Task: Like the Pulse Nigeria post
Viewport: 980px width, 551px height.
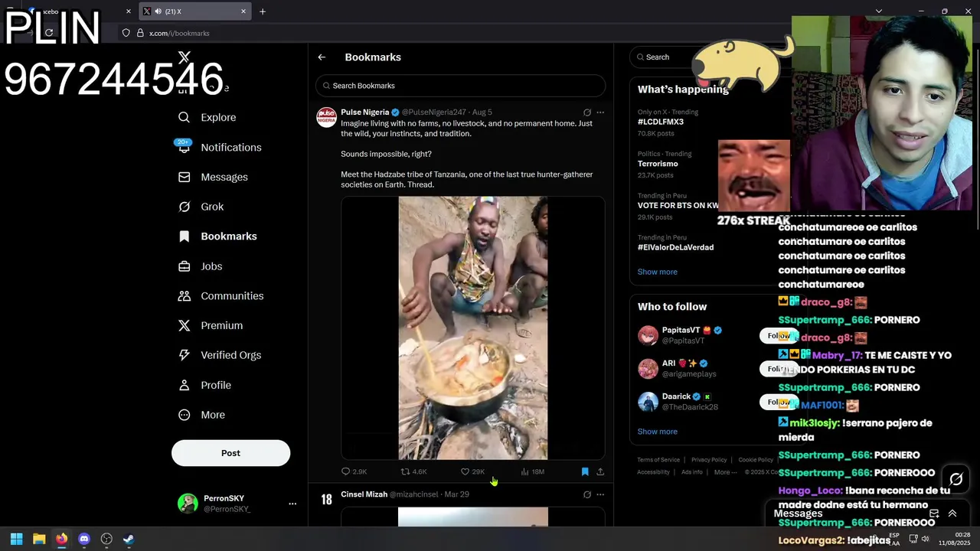Action: 472,471
